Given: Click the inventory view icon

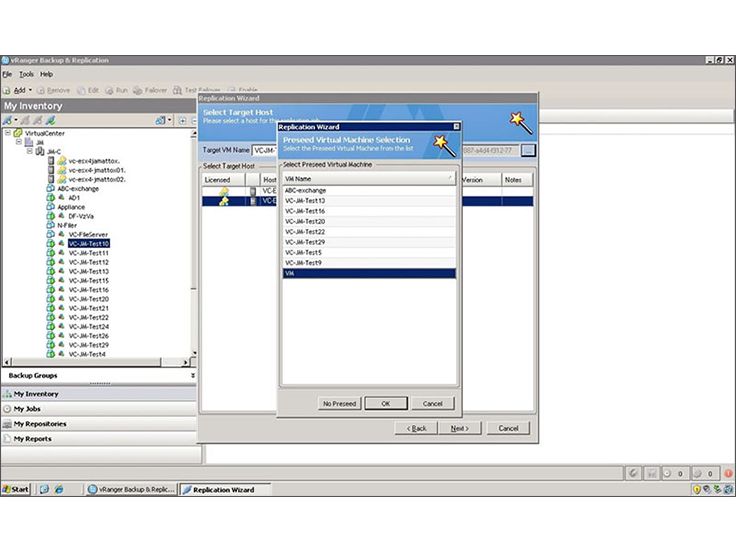Looking at the screenshot, I should (160, 121).
